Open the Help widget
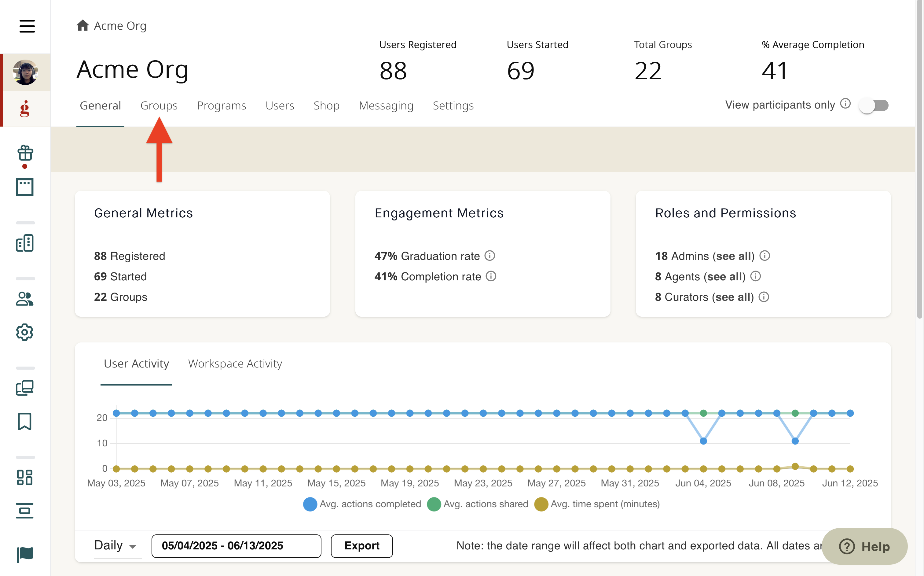Image resolution: width=924 pixels, height=576 pixels. (x=865, y=546)
